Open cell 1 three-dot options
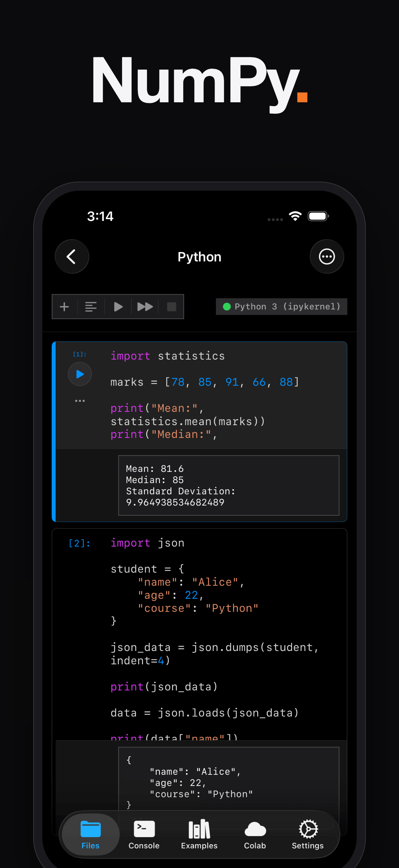The height and width of the screenshot is (868, 399). point(80,401)
